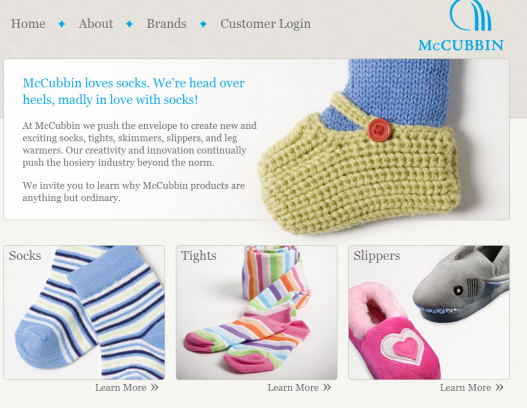Click the blue diamond separator after Brands
The image size is (527, 408).
click(203, 24)
